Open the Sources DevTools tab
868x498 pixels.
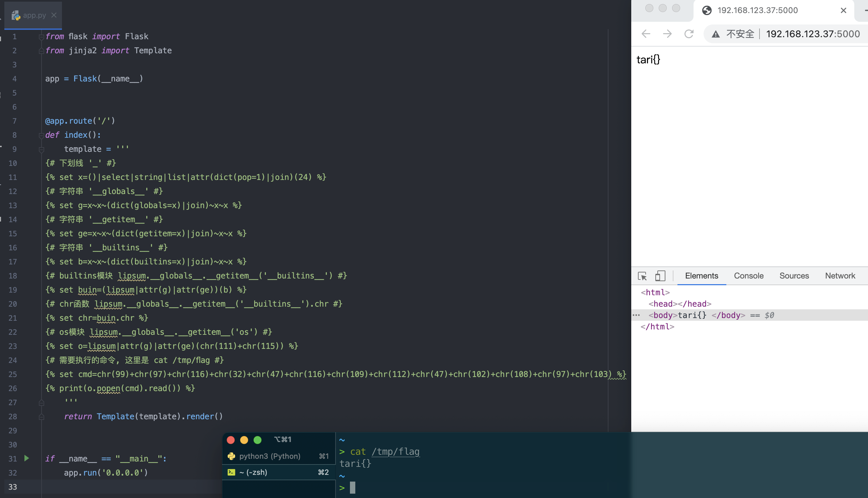[x=794, y=276]
